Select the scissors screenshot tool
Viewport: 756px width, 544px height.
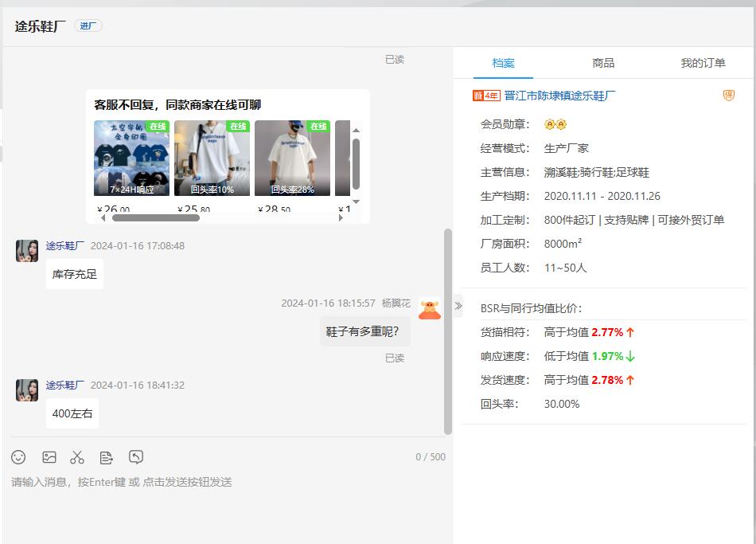77,457
